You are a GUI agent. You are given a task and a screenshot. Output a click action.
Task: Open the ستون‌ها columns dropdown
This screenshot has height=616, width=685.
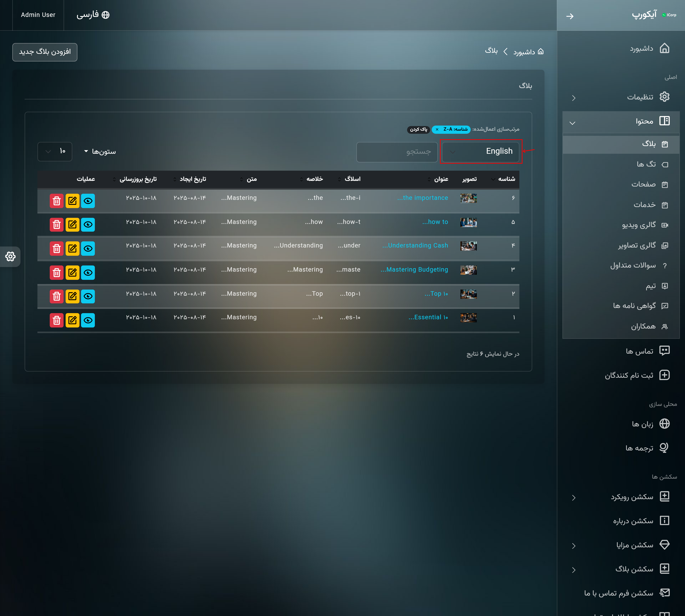pyautogui.click(x=100, y=151)
